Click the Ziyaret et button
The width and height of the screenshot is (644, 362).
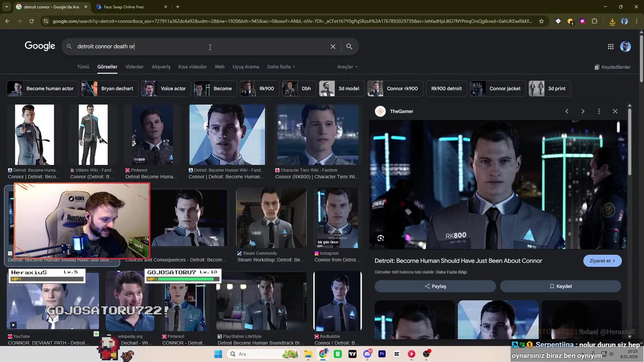(x=602, y=261)
